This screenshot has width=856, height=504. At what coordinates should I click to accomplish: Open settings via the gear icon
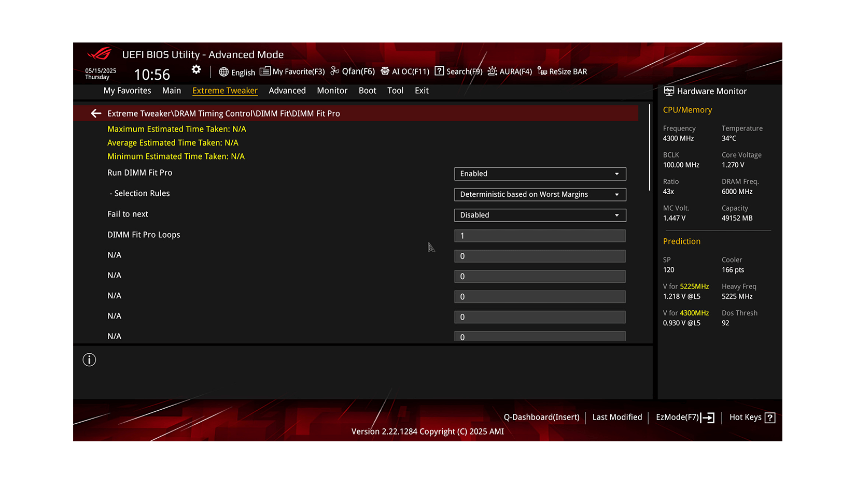click(x=196, y=69)
